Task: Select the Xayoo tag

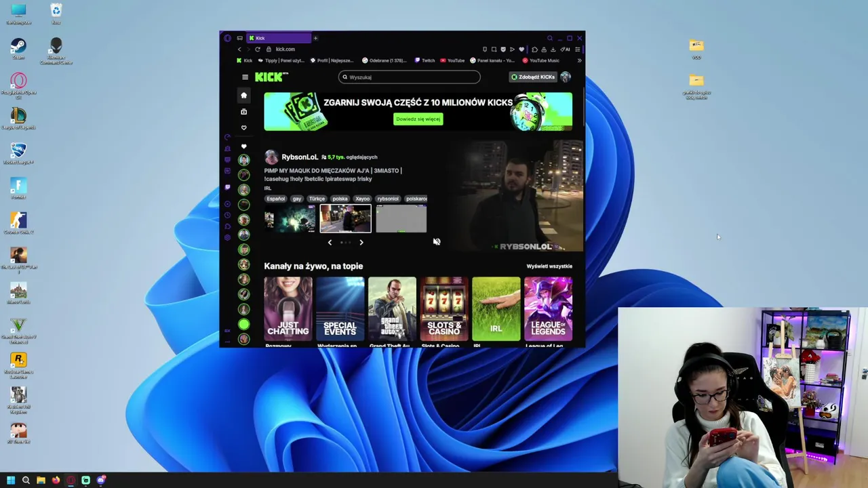Action: click(363, 199)
